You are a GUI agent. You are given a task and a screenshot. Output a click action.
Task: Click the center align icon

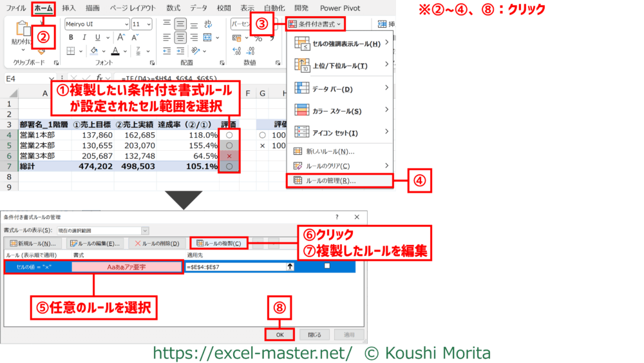tap(180, 38)
